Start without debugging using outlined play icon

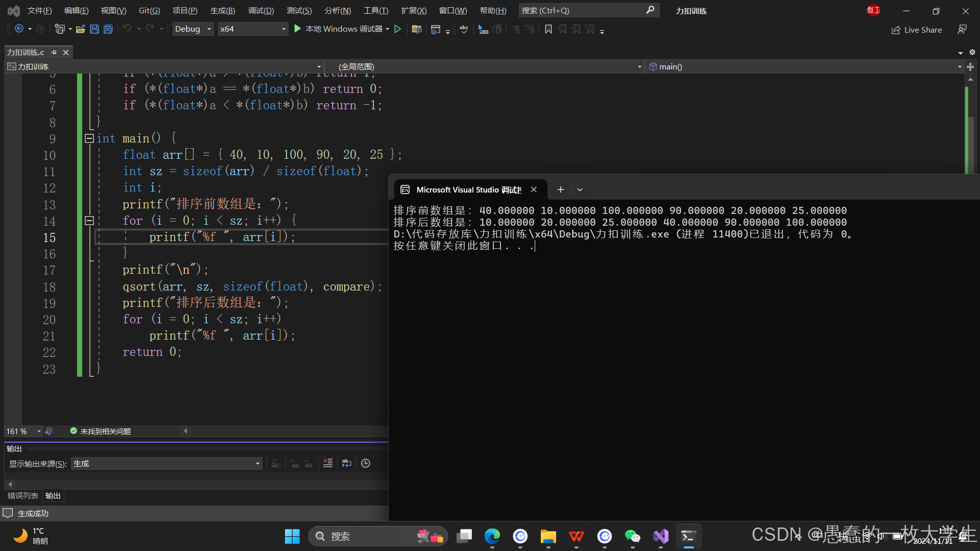398,29
